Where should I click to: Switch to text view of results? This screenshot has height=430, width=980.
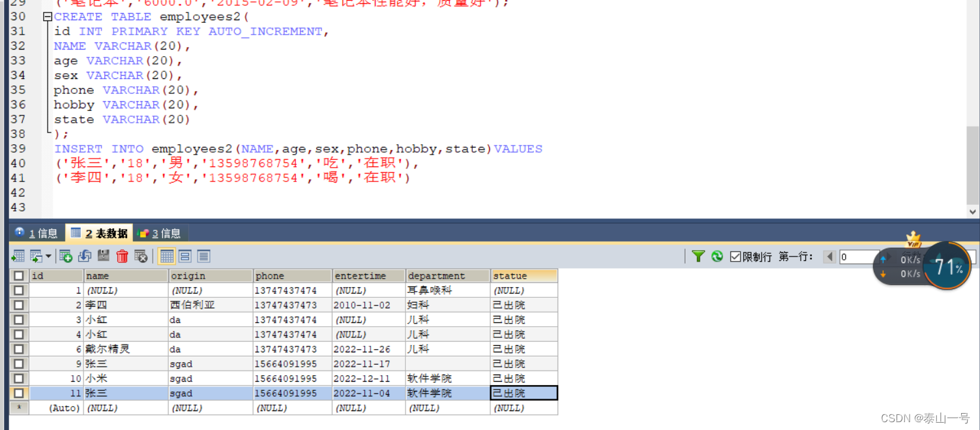[x=203, y=256]
